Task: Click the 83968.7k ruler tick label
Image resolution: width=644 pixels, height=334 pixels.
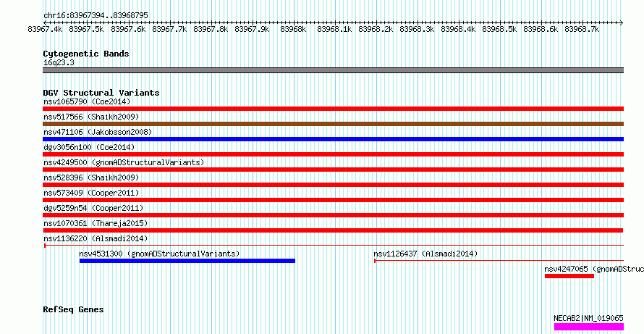Action: pyautogui.click(x=582, y=29)
